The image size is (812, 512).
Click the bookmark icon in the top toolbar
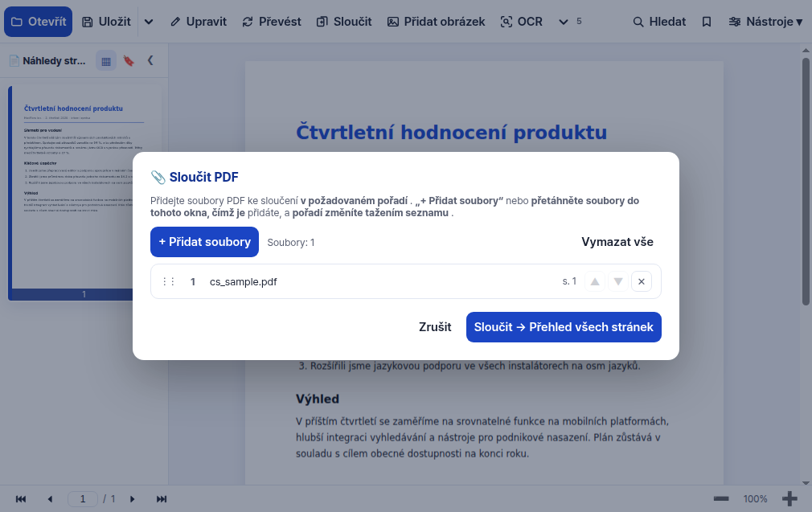tap(707, 22)
